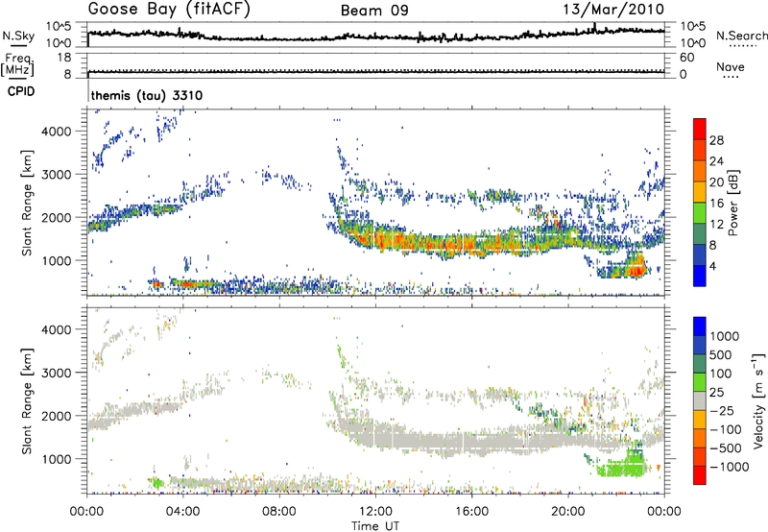The width and height of the screenshot is (768, 532).
Task: Click the '-1000' label on the Velocity colorbar
Action: coord(729,467)
